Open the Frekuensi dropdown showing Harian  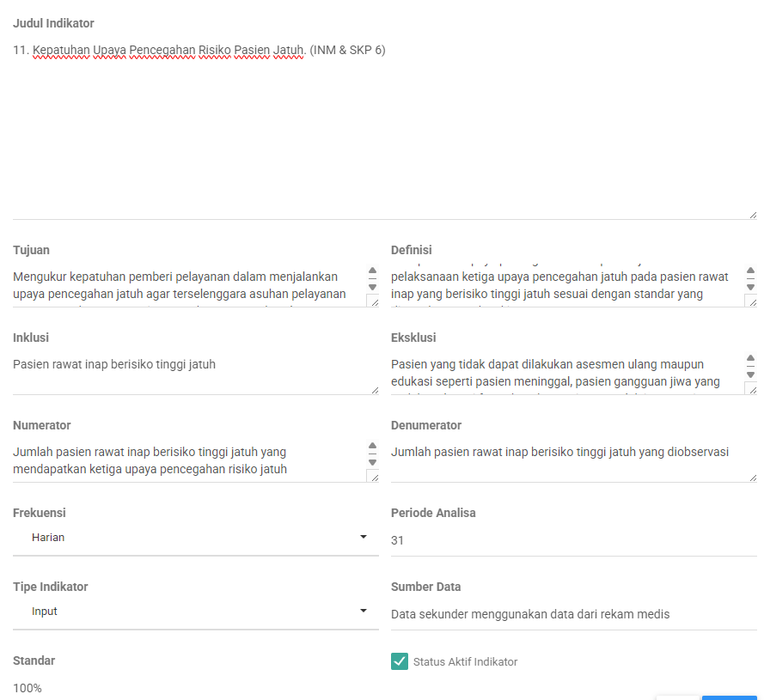196,538
